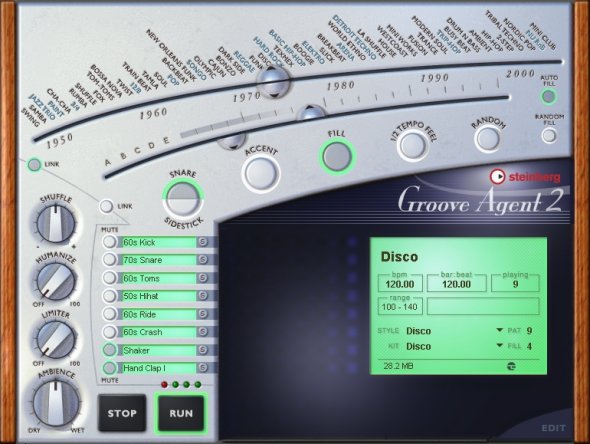This screenshot has width=590, height=444.
Task: Select the Hard Rock style label
Action: click(x=268, y=51)
